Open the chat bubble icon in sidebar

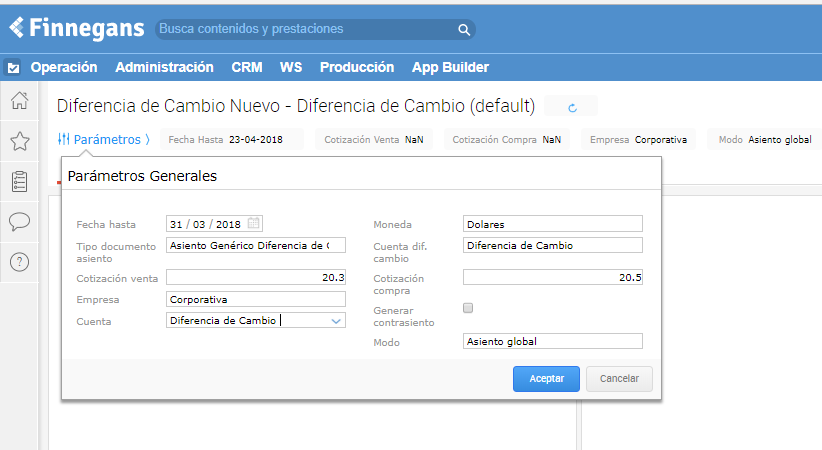click(19, 221)
